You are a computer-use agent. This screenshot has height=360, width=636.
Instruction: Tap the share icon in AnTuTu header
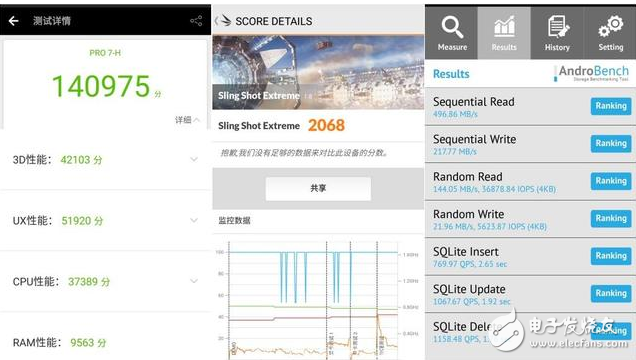click(196, 21)
